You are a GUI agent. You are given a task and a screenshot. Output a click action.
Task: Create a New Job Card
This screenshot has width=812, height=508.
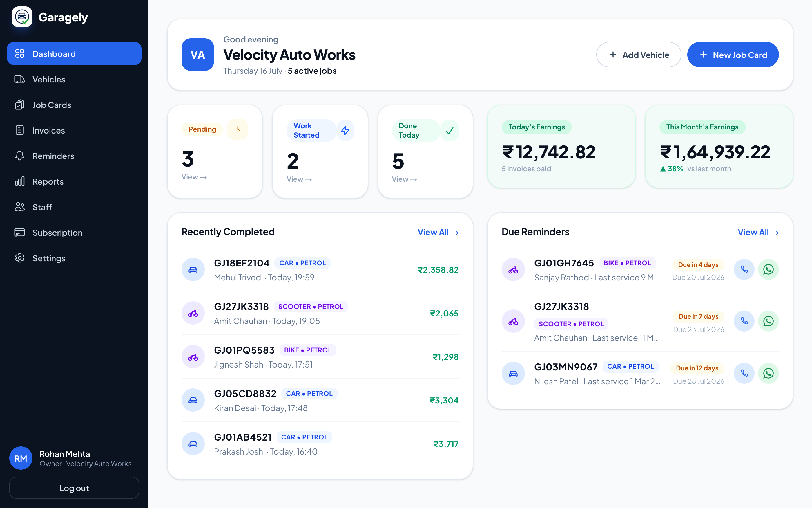click(733, 55)
